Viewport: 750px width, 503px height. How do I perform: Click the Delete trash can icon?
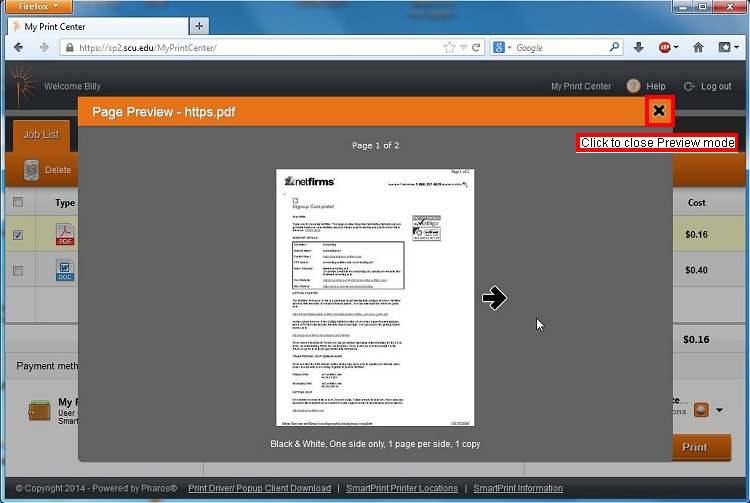coord(31,170)
